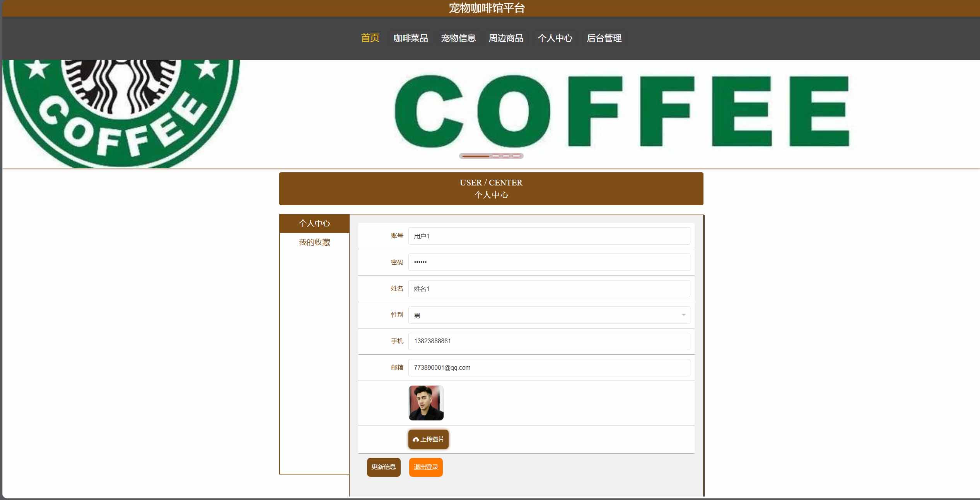Screen dimensions: 980x500
Task: Go to 咖啡菜品 in the navigation bar
Action: (411, 38)
